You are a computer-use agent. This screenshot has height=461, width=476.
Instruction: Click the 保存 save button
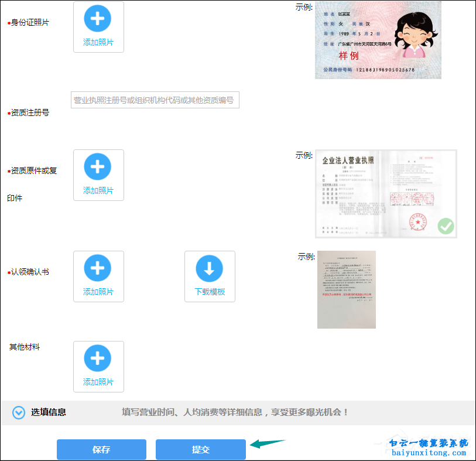[101, 449]
